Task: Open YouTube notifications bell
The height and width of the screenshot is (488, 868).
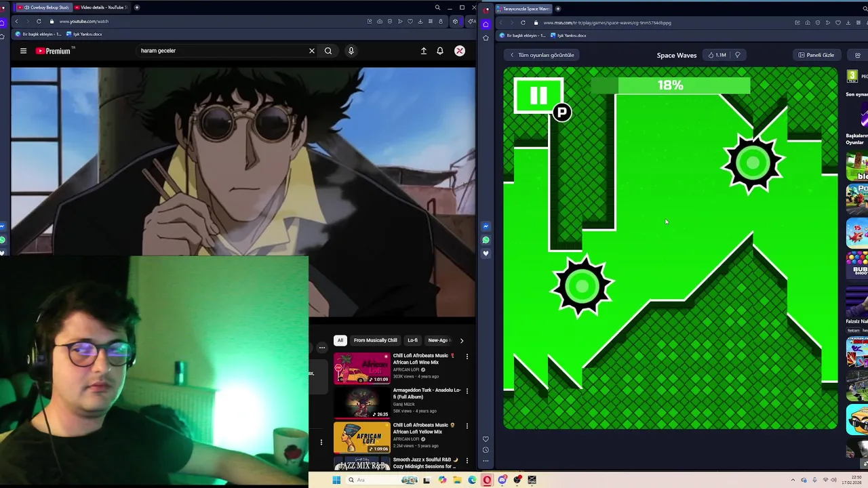Action: pyautogui.click(x=440, y=51)
